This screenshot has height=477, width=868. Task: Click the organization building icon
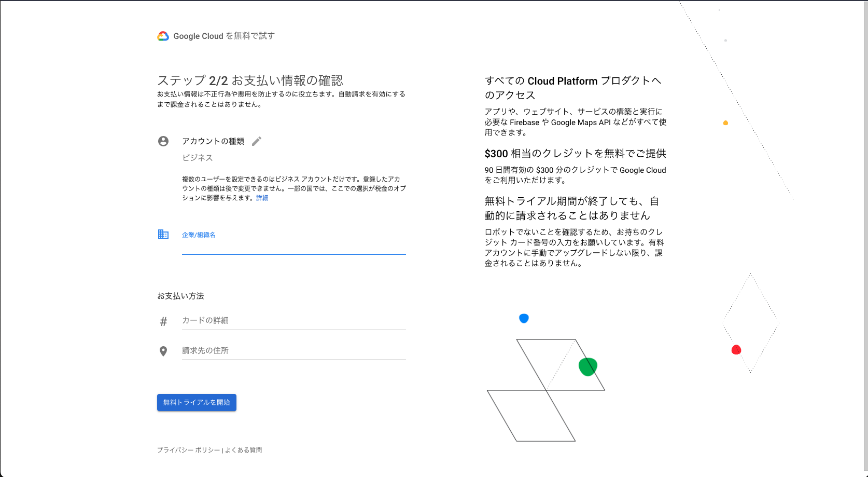[x=163, y=234]
